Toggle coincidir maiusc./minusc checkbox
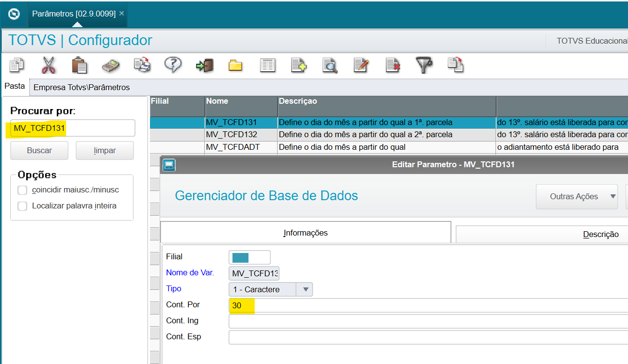Image resolution: width=628 pixels, height=364 pixels. (22, 190)
